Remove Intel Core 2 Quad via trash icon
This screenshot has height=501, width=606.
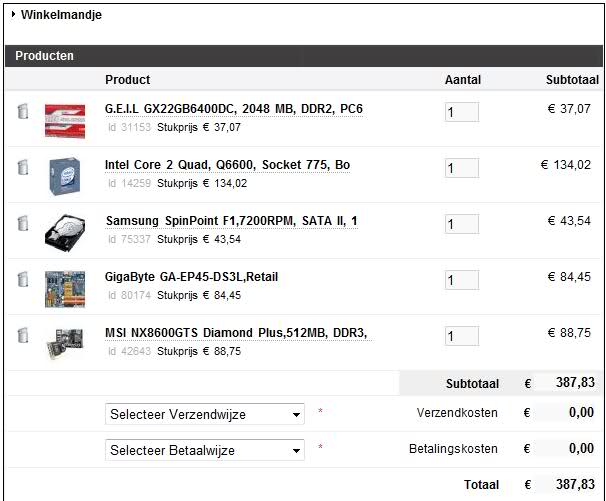22,167
